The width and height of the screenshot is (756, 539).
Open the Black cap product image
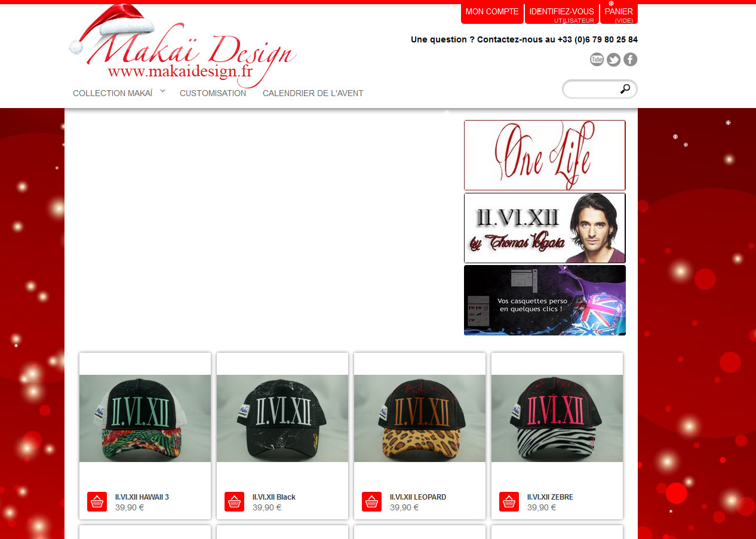pos(282,418)
